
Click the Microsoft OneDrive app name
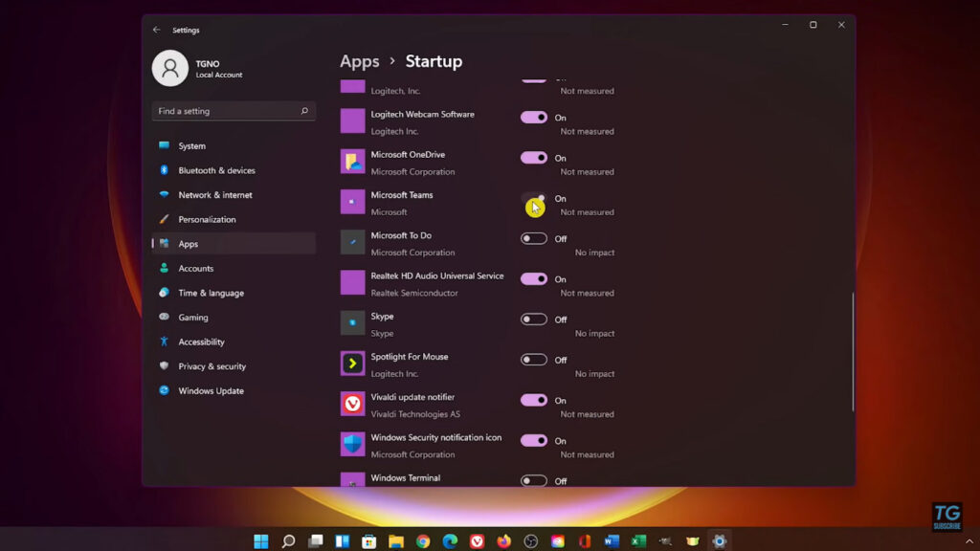[408, 154]
